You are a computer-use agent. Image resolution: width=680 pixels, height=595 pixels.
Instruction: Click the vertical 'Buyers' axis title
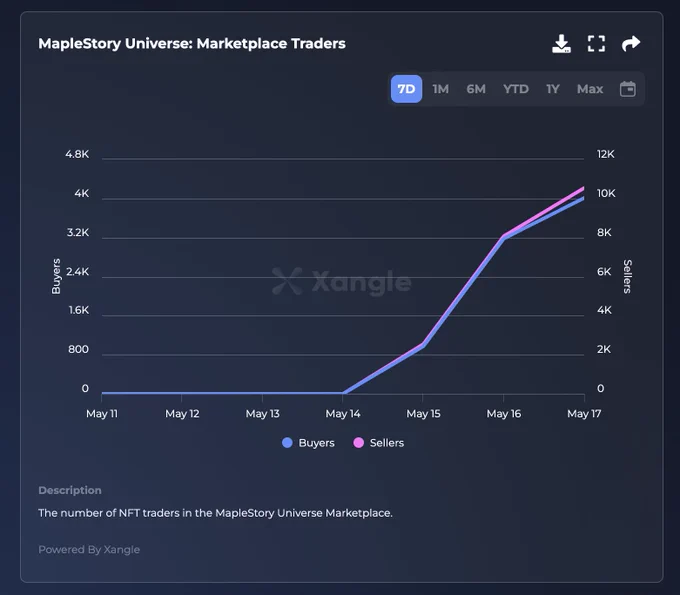56,276
